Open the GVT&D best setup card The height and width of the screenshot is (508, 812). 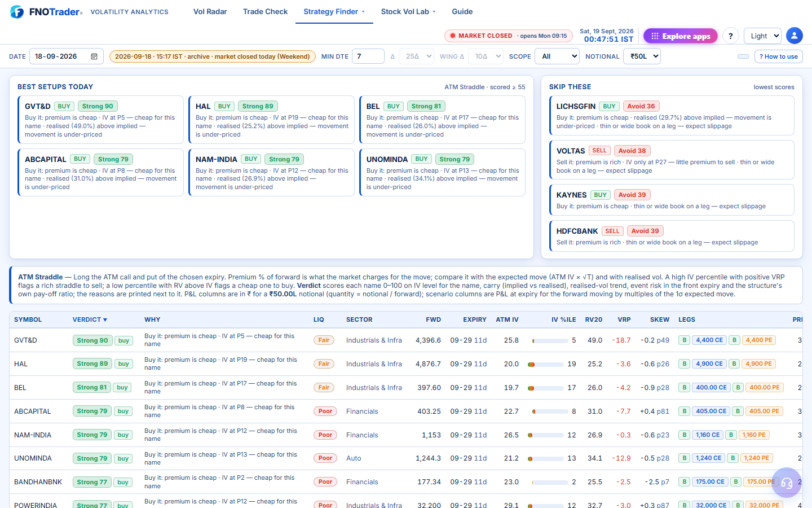point(100,120)
